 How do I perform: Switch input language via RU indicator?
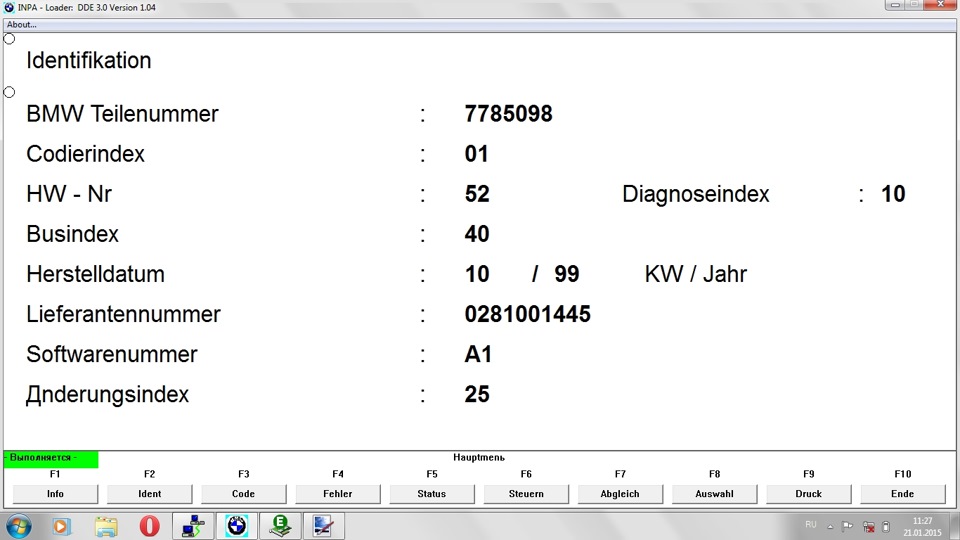811,525
